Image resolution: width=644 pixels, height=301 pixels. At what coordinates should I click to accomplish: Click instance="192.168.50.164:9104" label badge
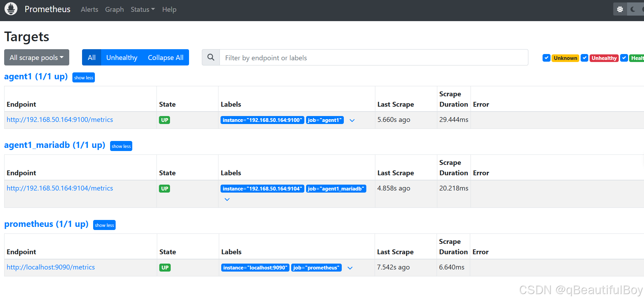[262, 189]
